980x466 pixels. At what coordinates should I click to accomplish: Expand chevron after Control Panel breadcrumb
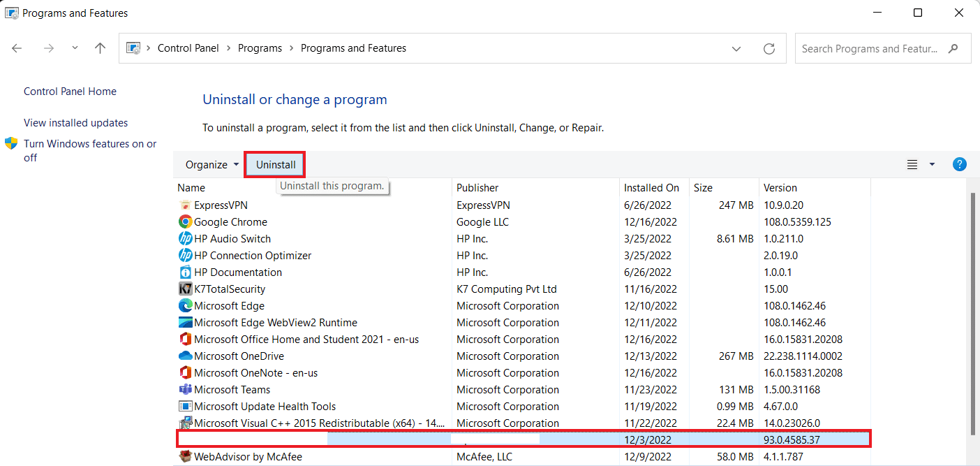228,48
